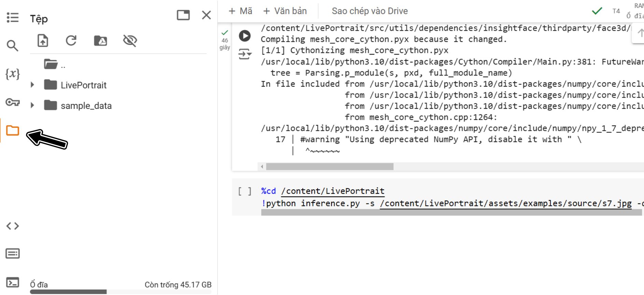This screenshot has height=295, width=644.
Task: Click '[1/1] Cythonizing mesh_core_cython.pyx' output line
Action: [354, 51]
